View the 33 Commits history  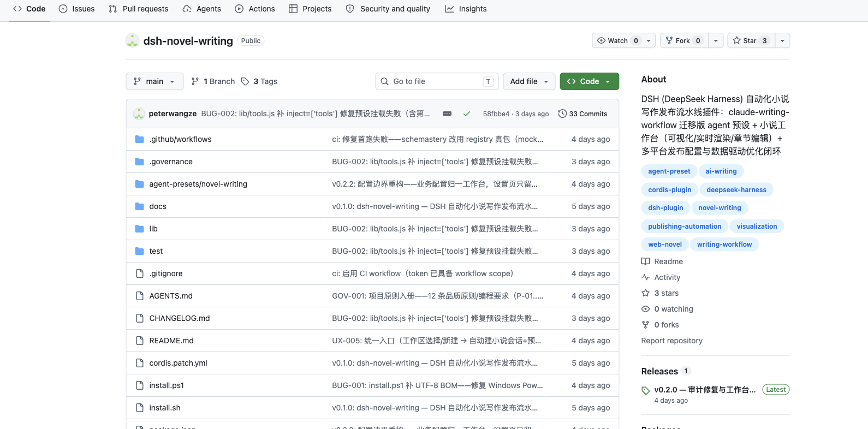point(582,114)
